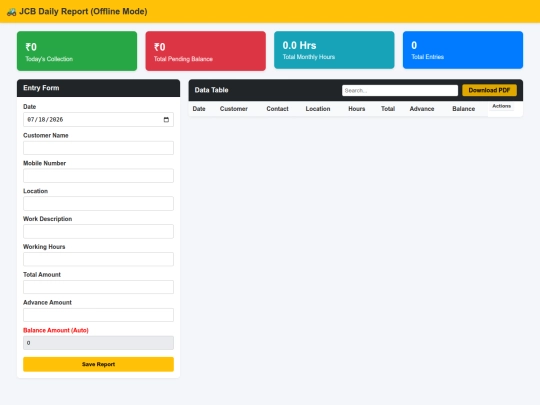This screenshot has width=540, height=405.
Task: Select the Total Entries card
Action: click(463, 50)
